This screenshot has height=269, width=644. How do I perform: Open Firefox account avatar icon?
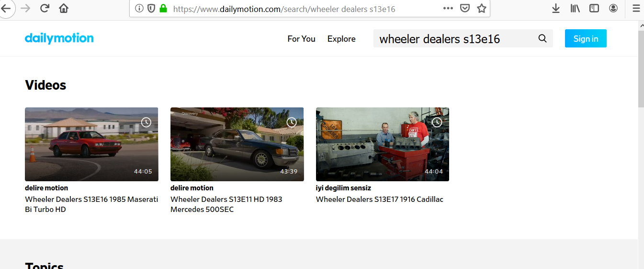[613, 8]
